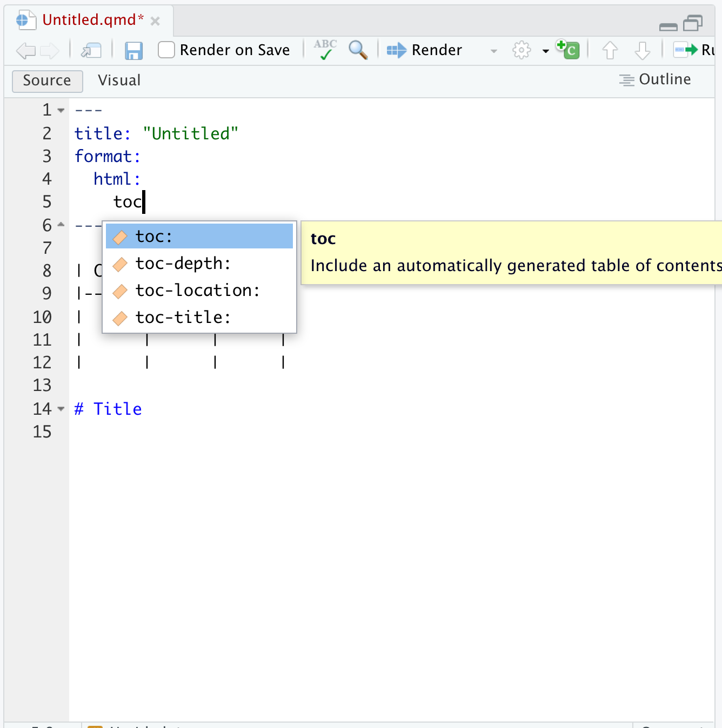Jump to previous section with up arrow icon
This screenshot has width=722, height=728.
click(x=610, y=50)
